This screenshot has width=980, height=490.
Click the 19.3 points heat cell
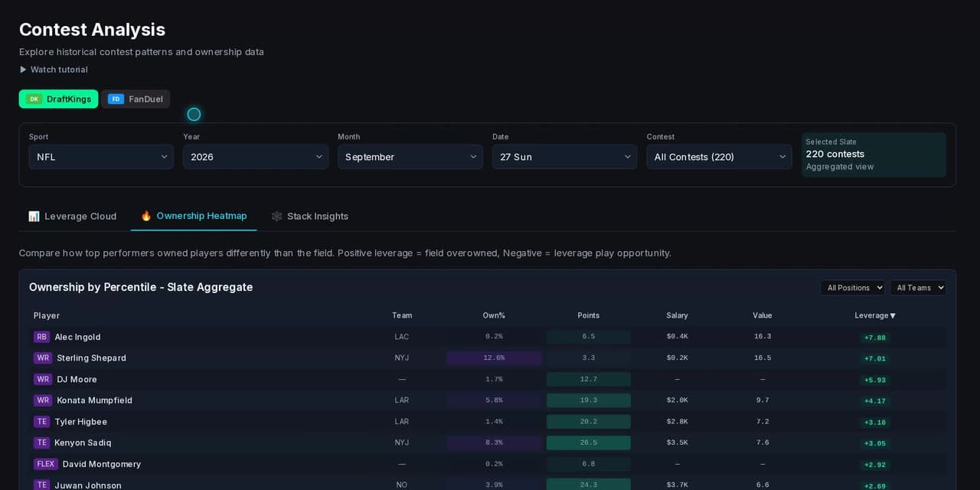coord(588,400)
